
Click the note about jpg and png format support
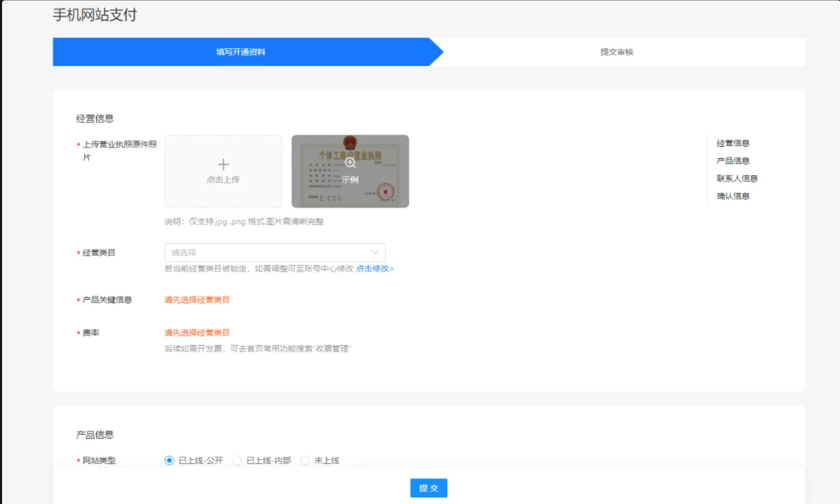(x=244, y=222)
